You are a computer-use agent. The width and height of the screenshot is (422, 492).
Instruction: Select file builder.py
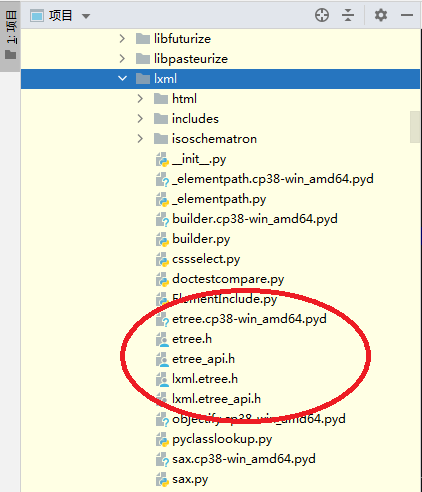[201, 239]
